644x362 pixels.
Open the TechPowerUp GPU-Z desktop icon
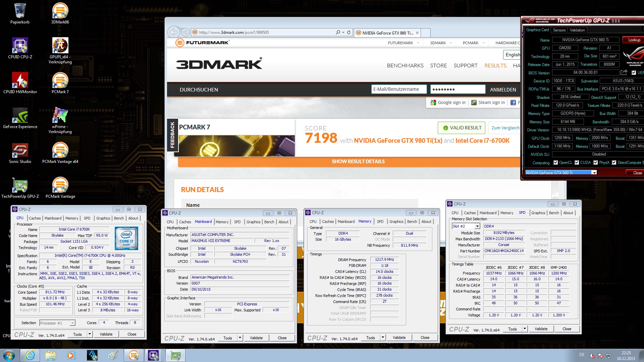(x=20, y=185)
